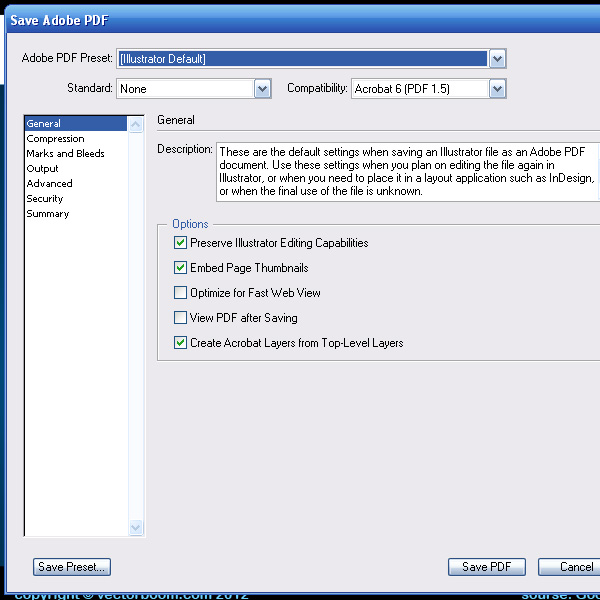
Task: Click the Save Preset... button
Action: tap(72, 567)
